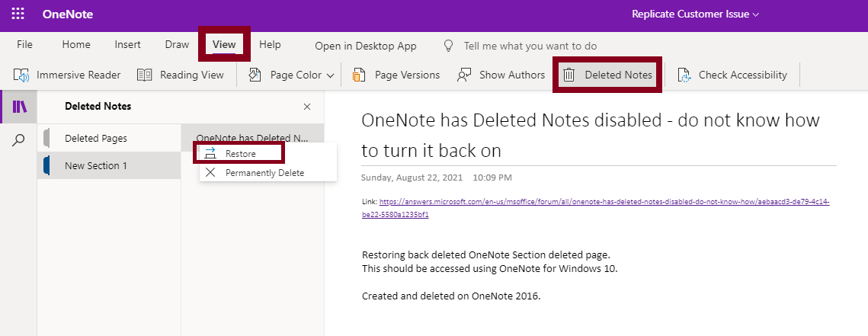Click the "Restoring back deleted OneNote Section" line
The image size is (868, 336).
[x=486, y=255]
